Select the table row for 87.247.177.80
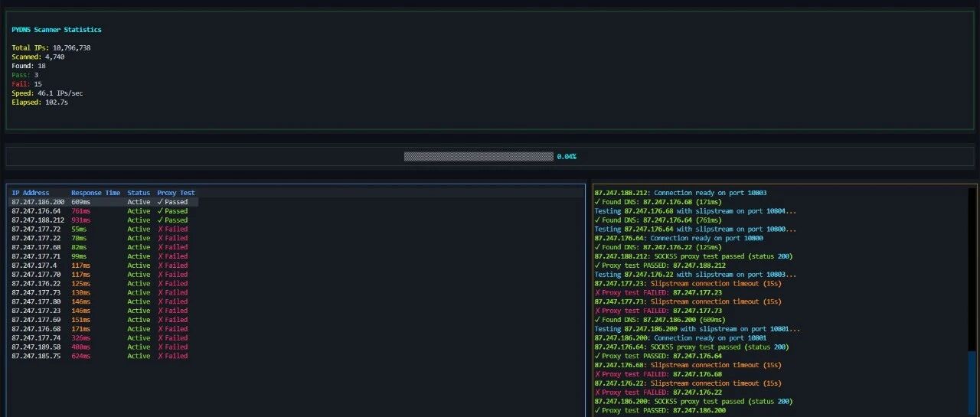980x417 pixels. tap(103, 301)
